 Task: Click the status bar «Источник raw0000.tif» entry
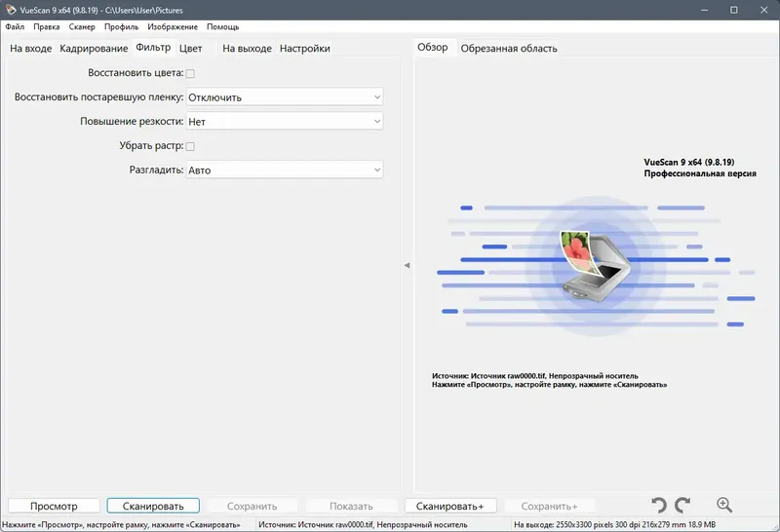coord(363,524)
